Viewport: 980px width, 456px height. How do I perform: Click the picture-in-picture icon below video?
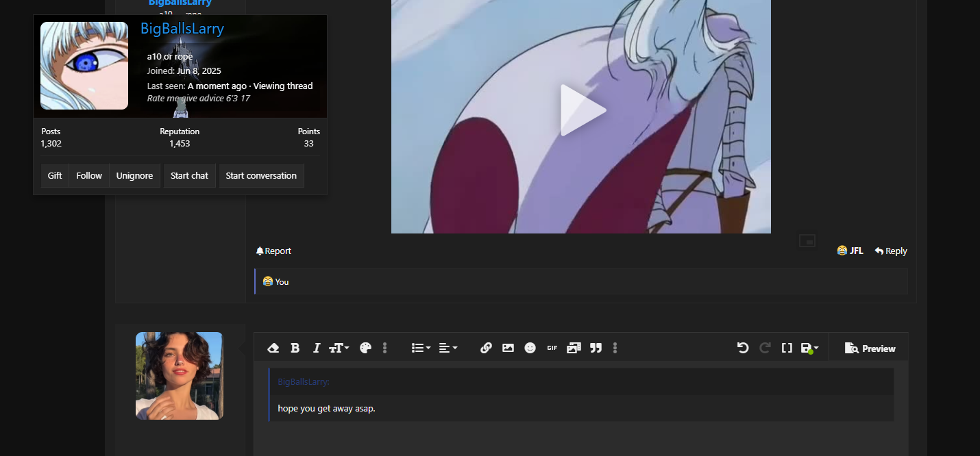808,241
